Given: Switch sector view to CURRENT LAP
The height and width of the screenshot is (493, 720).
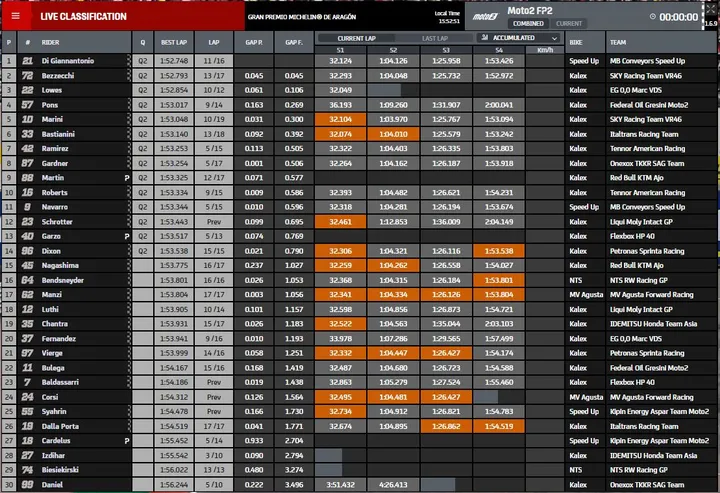Looking at the screenshot, I should (x=356, y=38).
